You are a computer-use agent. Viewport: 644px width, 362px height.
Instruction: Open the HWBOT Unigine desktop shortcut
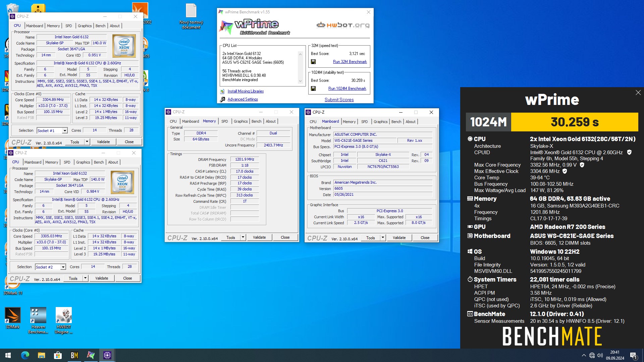coord(64,320)
